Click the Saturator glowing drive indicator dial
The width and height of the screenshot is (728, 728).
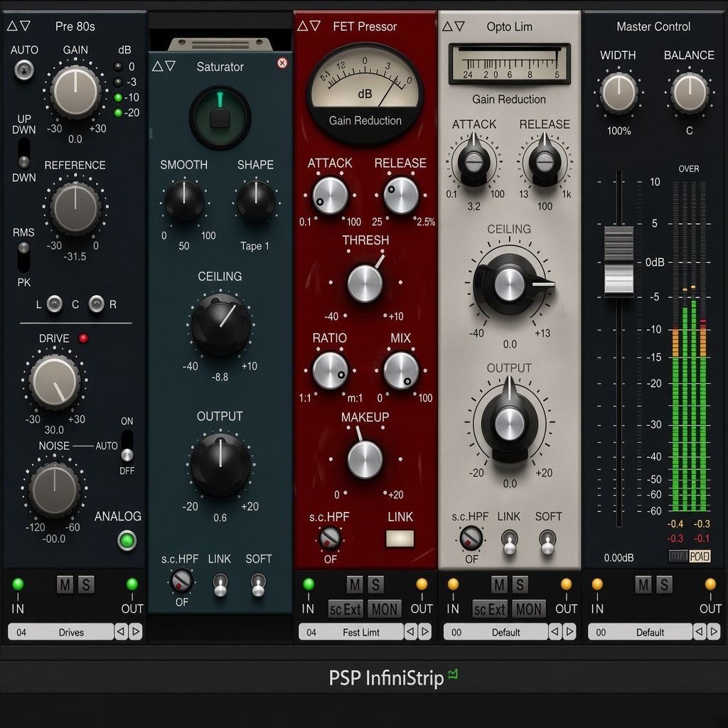220,117
